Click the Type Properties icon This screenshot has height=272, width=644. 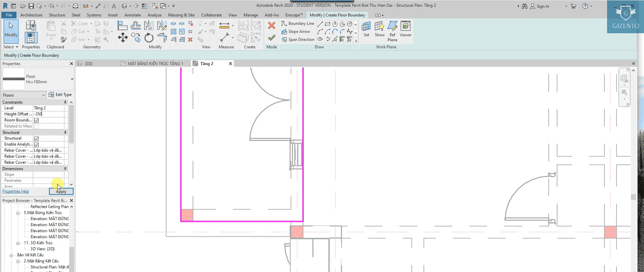point(31,25)
